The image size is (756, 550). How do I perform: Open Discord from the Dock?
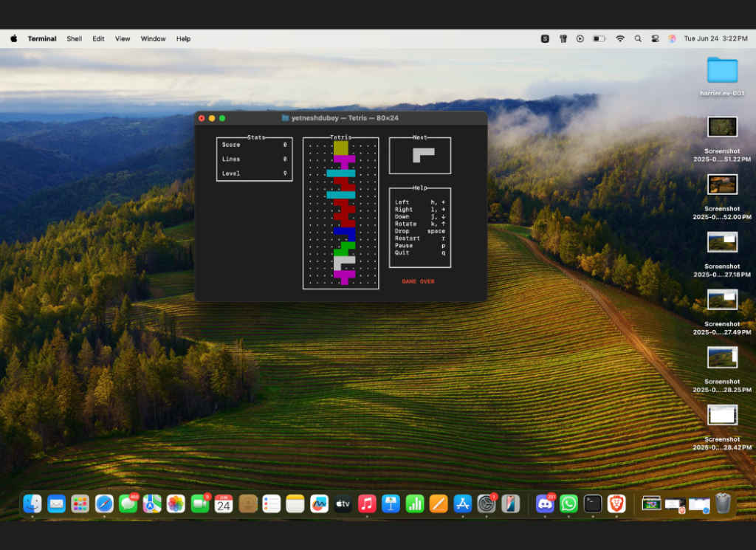click(x=545, y=504)
